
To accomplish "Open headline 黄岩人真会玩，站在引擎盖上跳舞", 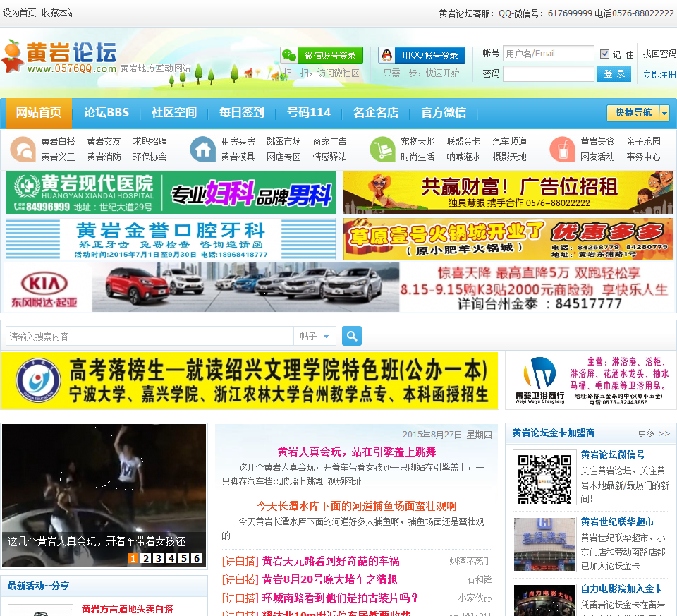I will tap(357, 452).
